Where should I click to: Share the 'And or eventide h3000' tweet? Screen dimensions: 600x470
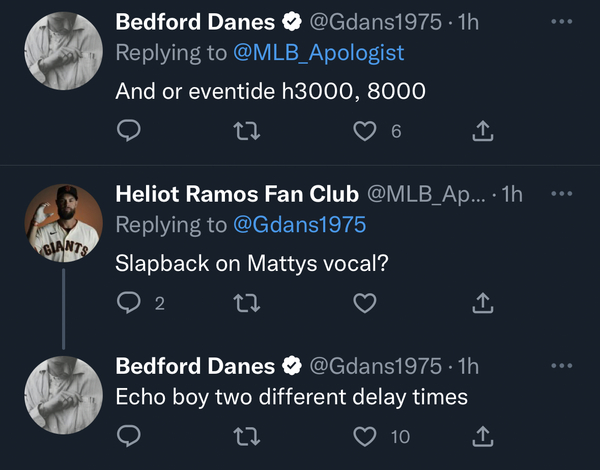pos(483,131)
